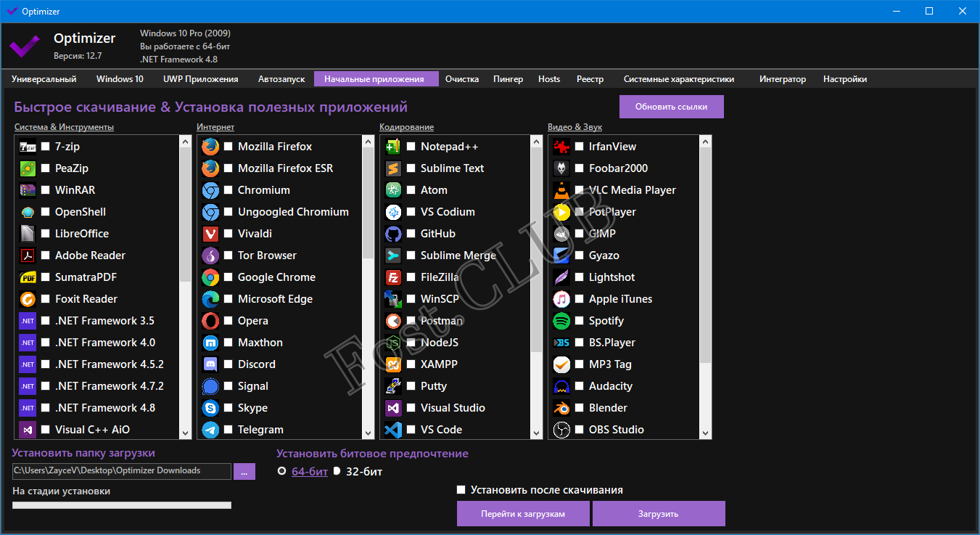
Task: Open the UWP Приложения tab
Action: (x=201, y=79)
